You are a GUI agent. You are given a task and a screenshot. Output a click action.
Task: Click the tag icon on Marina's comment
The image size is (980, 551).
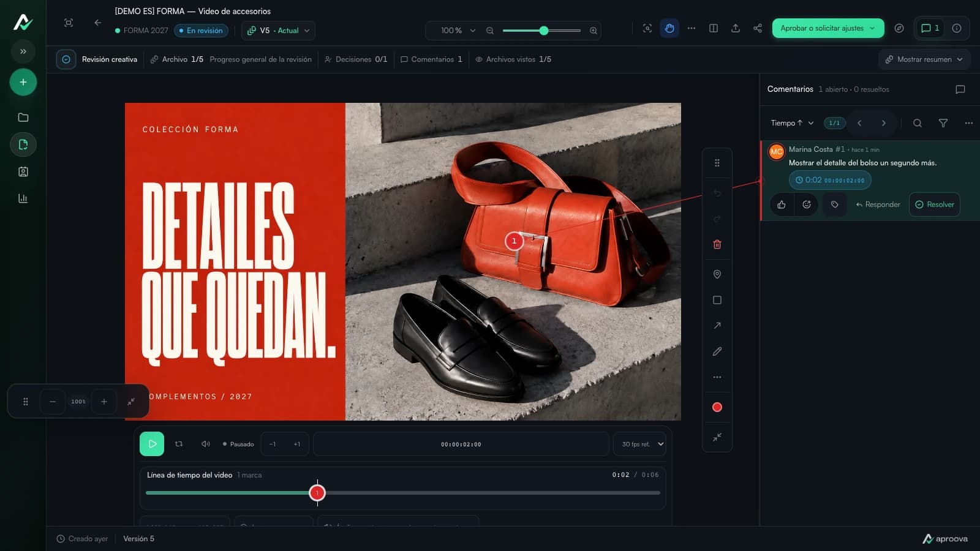[835, 204]
